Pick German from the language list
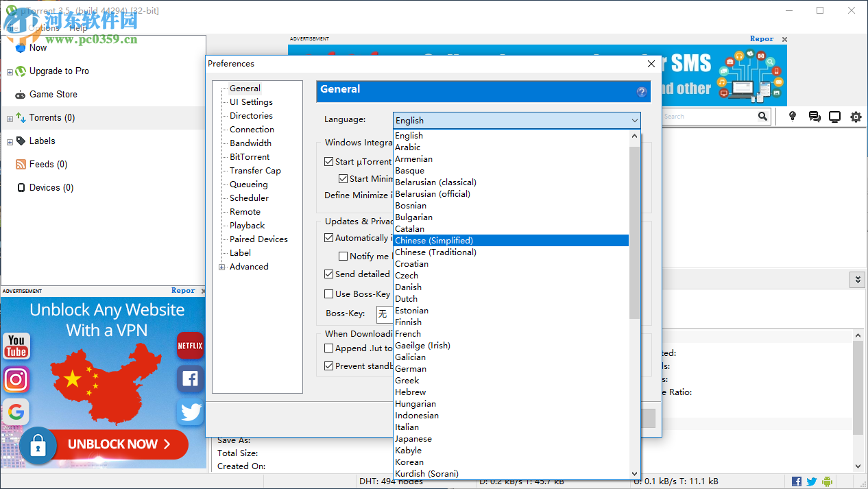The height and width of the screenshot is (489, 868). [x=511, y=369]
